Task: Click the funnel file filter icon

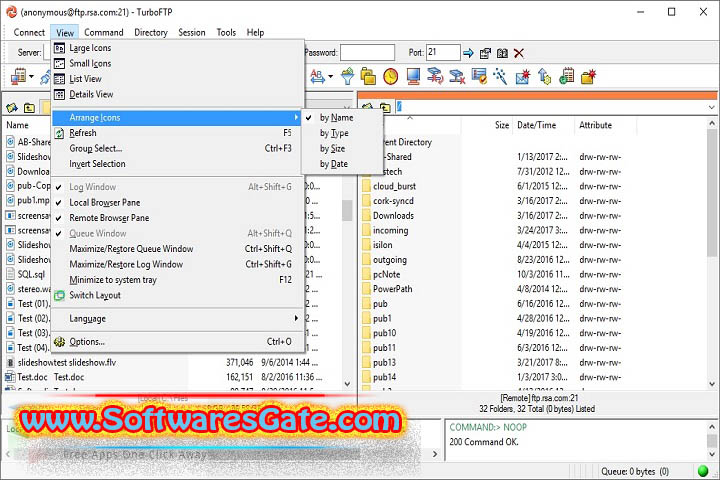Action: click(348, 76)
